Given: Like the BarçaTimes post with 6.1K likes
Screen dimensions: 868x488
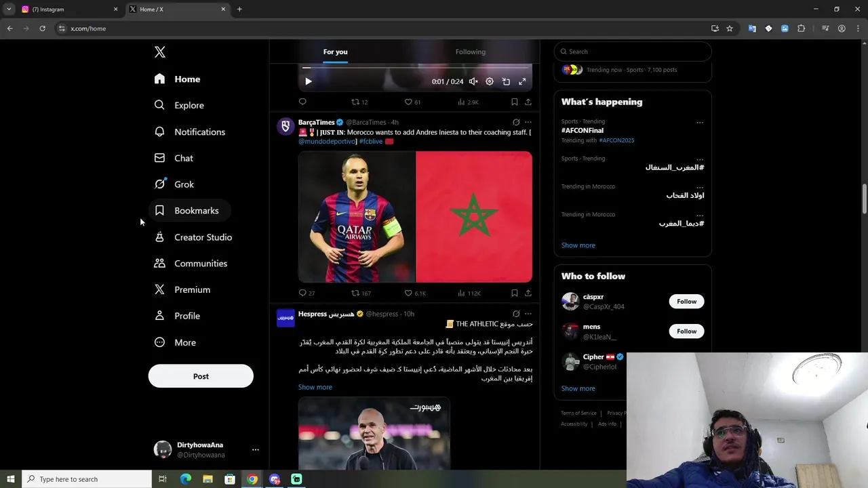Looking at the screenshot, I should pos(415,293).
